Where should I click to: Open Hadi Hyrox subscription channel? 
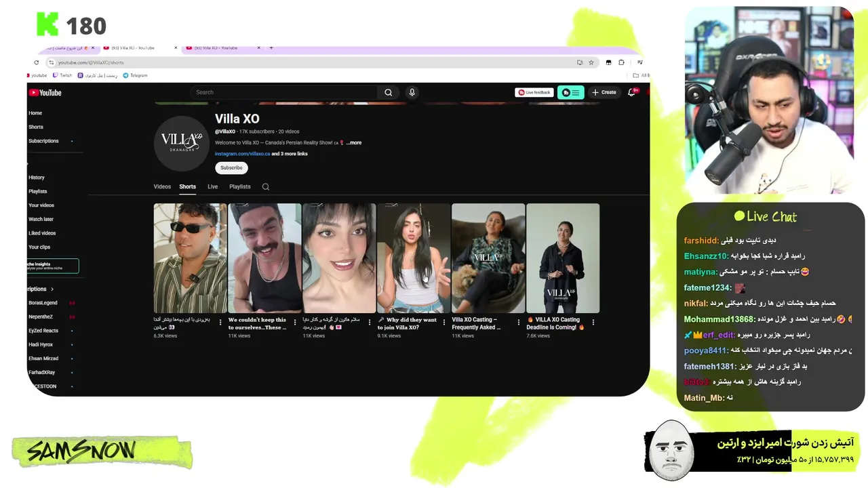click(x=41, y=344)
